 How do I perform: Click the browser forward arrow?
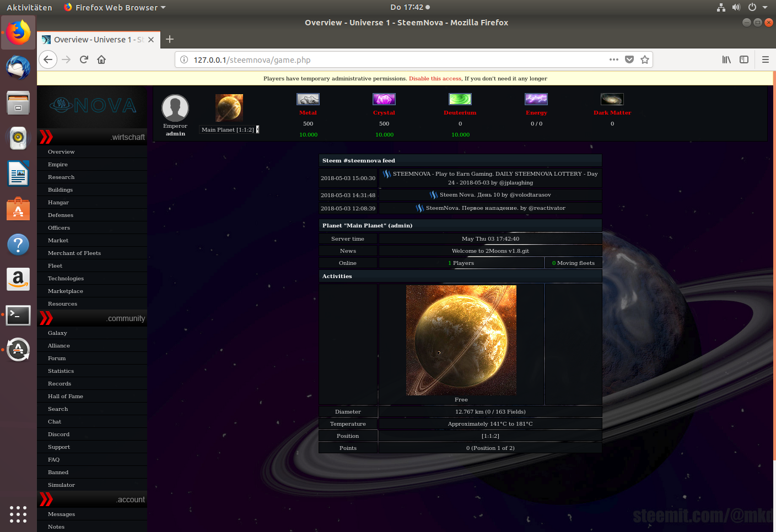66,59
